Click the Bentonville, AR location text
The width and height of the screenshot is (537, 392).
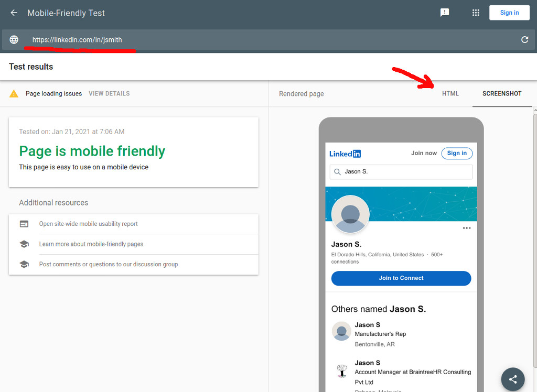pyautogui.click(x=374, y=344)
